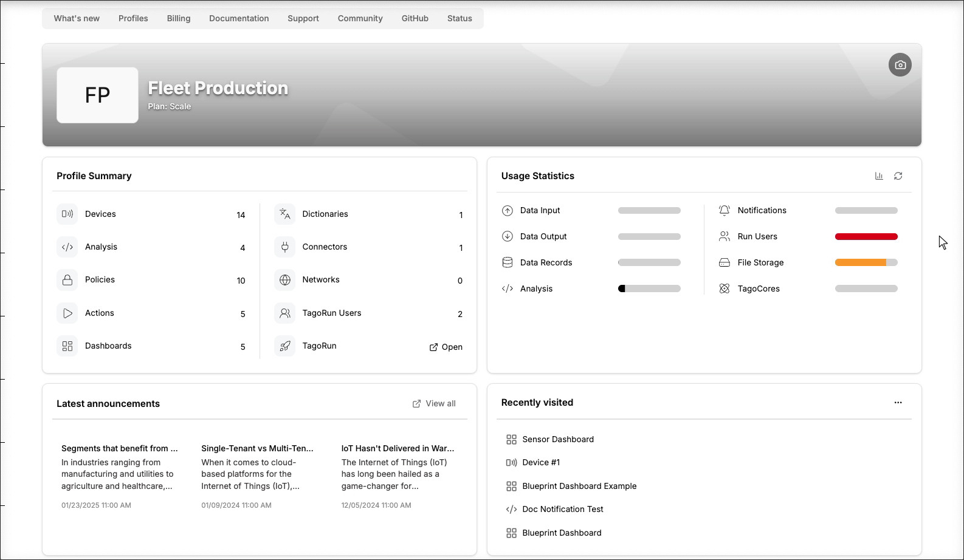Screen dimensions: 964x560
Task: Open the What's new menu item
Action: 77,19
